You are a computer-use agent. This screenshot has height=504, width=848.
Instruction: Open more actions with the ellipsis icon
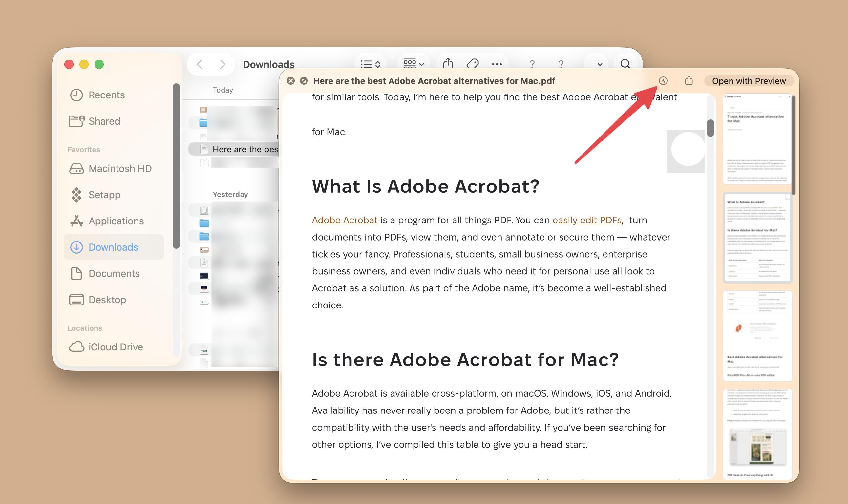[x=497, y=64]
